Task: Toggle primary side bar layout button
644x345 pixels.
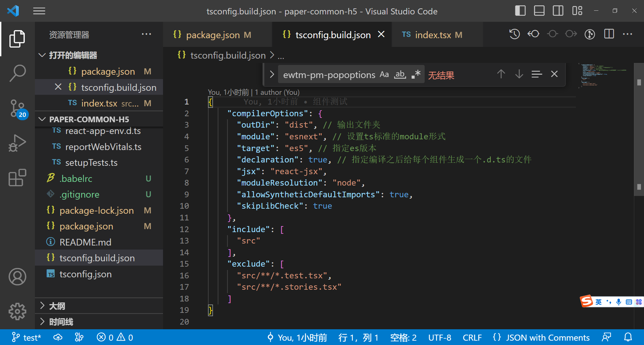Action: click(520, 11)
